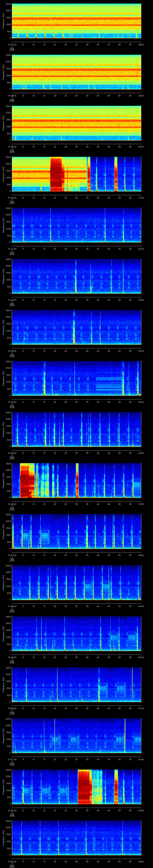This screenshot has height=868, width=153.
Task: Select the spectrogram panel starting at 15:38:00
Action: (x=76, y=72)
